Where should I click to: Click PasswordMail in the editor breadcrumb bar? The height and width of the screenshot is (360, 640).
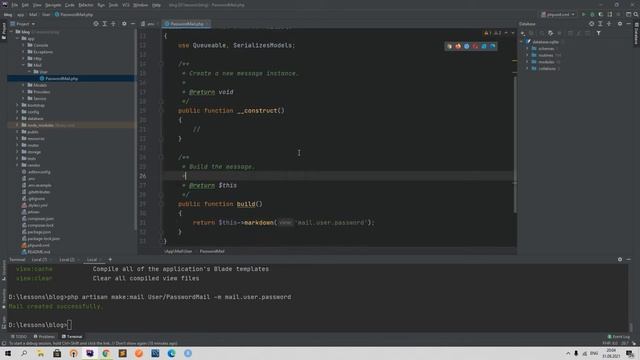coord(212,251)
